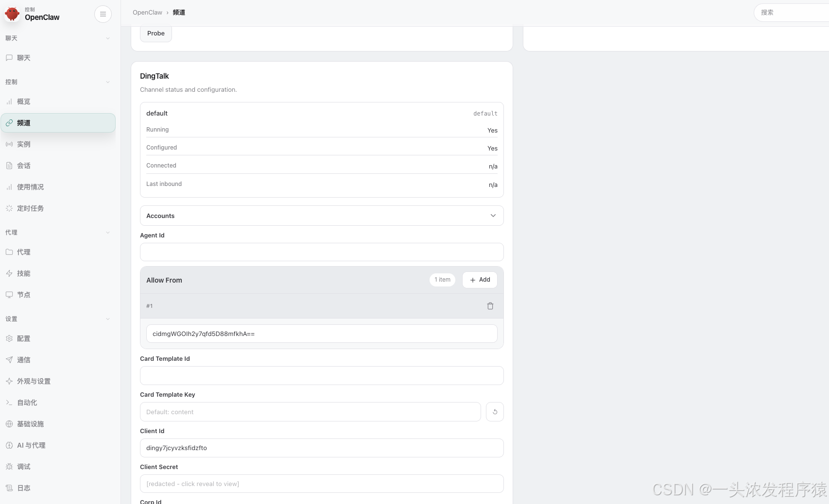Click the lightning icon beside 技能
This screenshot has height=504, width=829.
pyautogui.click(x=9, y=273)
